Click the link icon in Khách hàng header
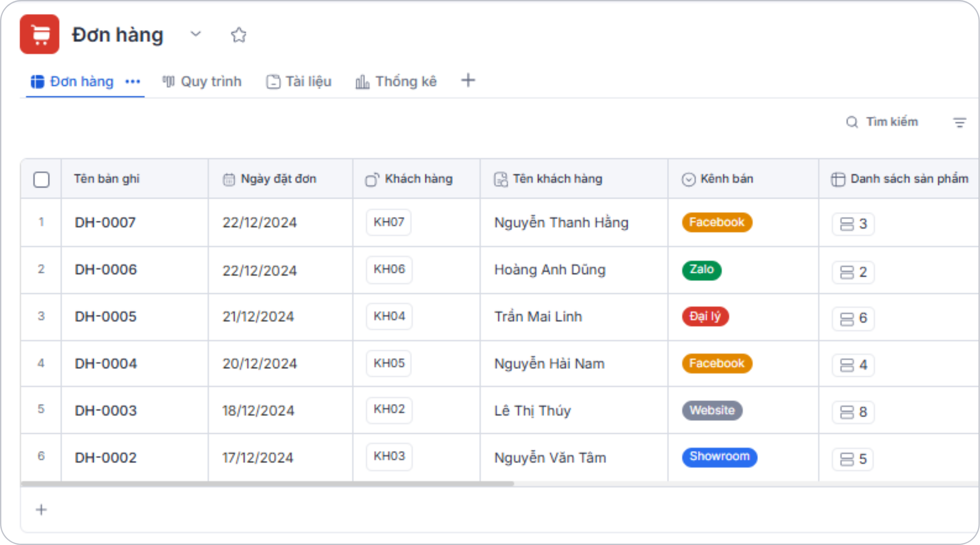The image size is (980, 545). coord(372,179)
